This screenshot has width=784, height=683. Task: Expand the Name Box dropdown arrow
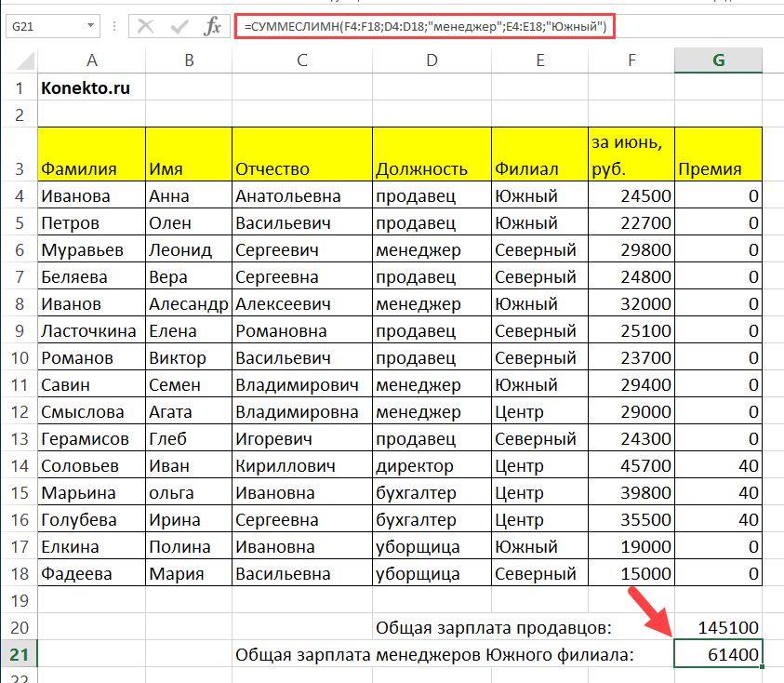[90, 26]
